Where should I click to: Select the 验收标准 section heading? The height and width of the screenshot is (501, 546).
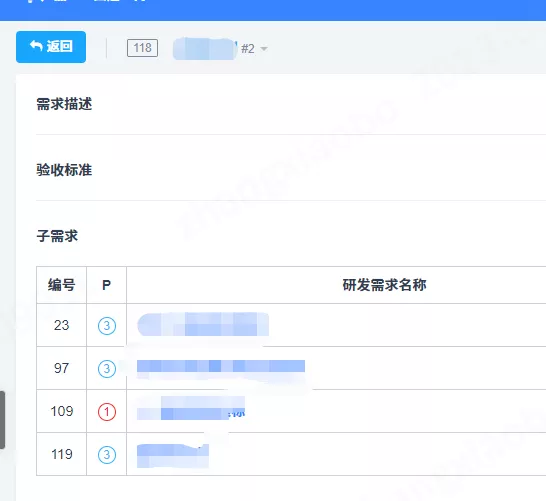[x=64, y=170]
